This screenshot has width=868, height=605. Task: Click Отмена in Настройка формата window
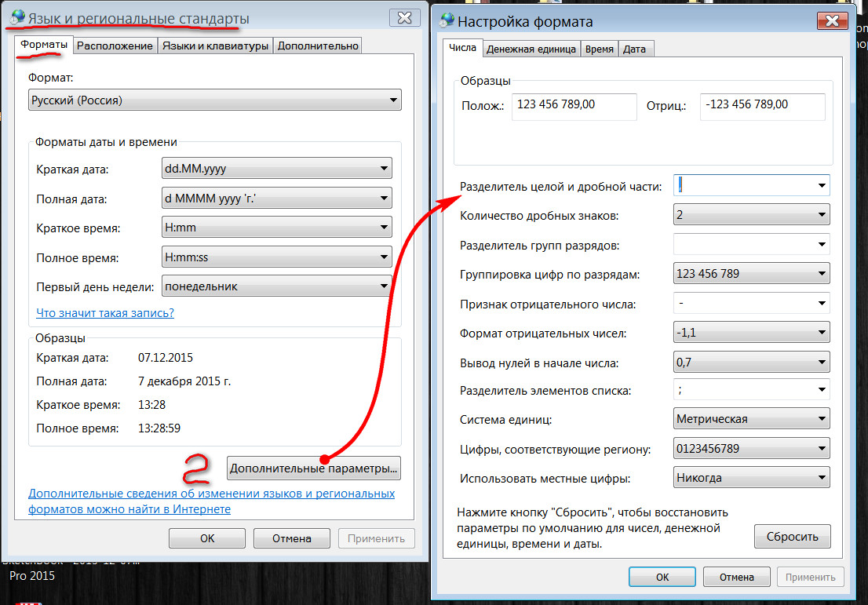(737, 577)
